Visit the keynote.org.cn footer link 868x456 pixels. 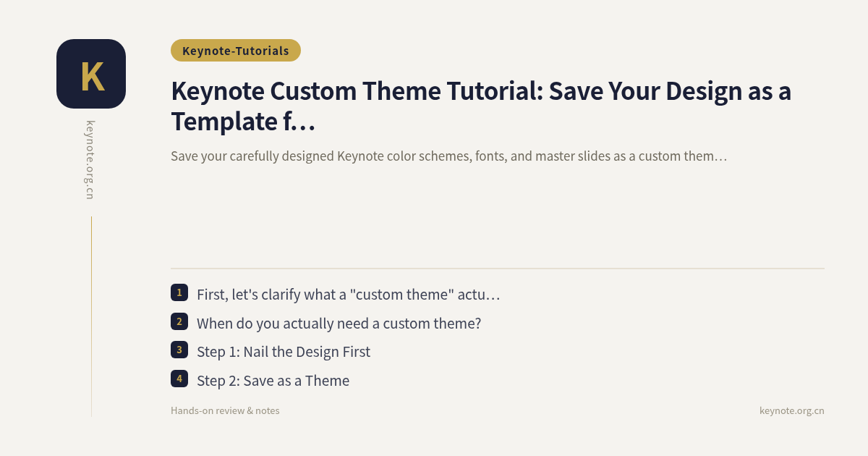click(792, 410)
